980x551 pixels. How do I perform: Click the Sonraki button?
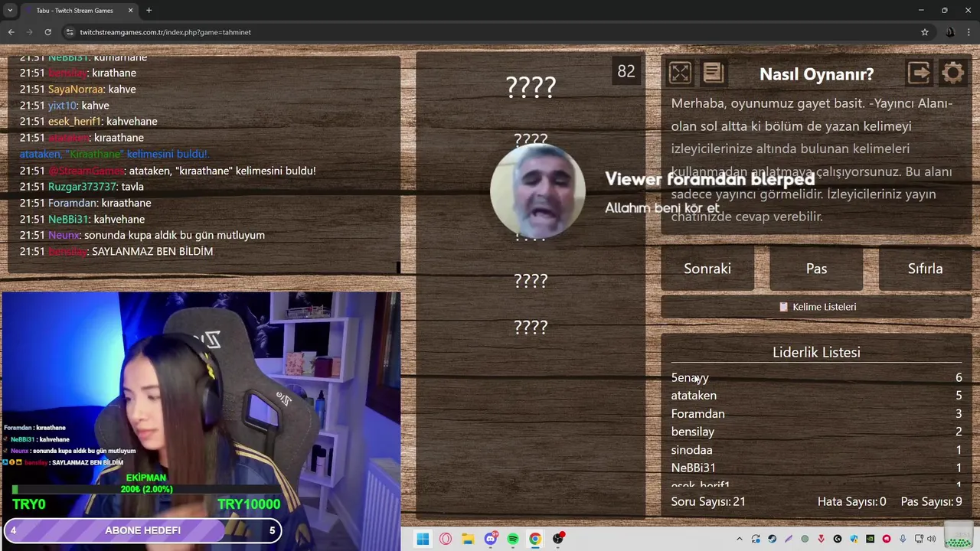coord(707,269)
